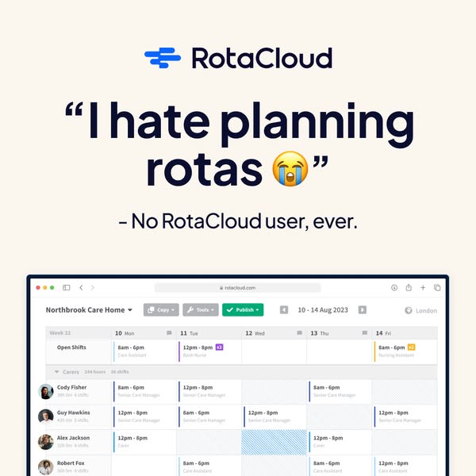This screenshot has width=476, height=476.
Task: Click the rotacloud.com address bar
Action: [x=237, y=288]
